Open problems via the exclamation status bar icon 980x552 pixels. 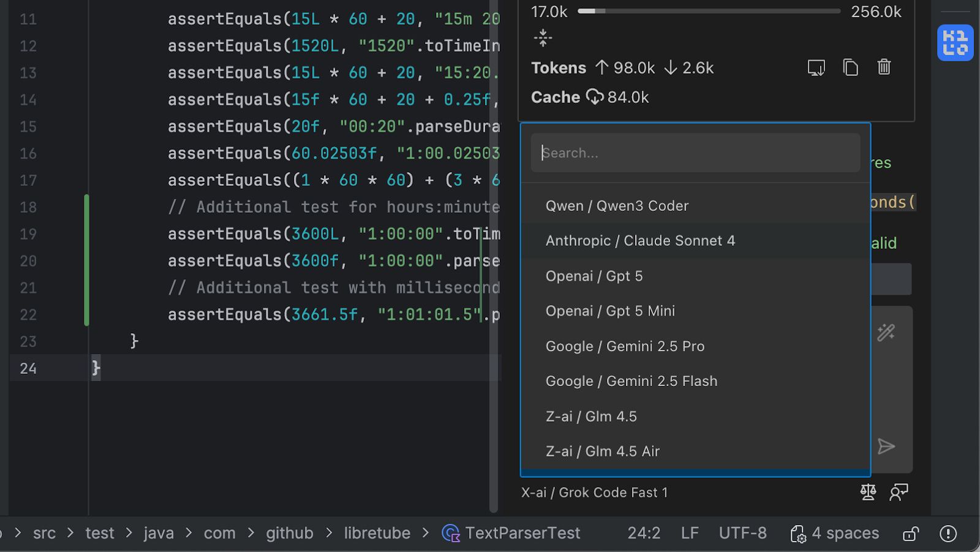click(947, 533)
